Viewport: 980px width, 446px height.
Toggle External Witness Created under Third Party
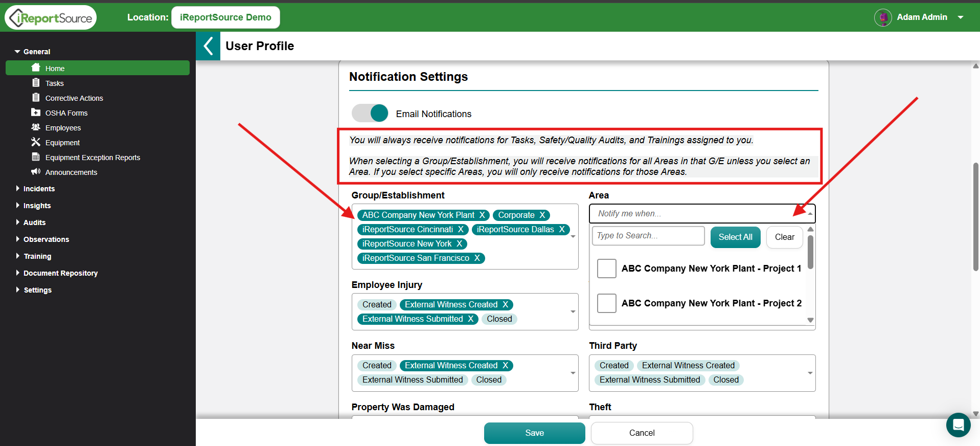[688, 366]
